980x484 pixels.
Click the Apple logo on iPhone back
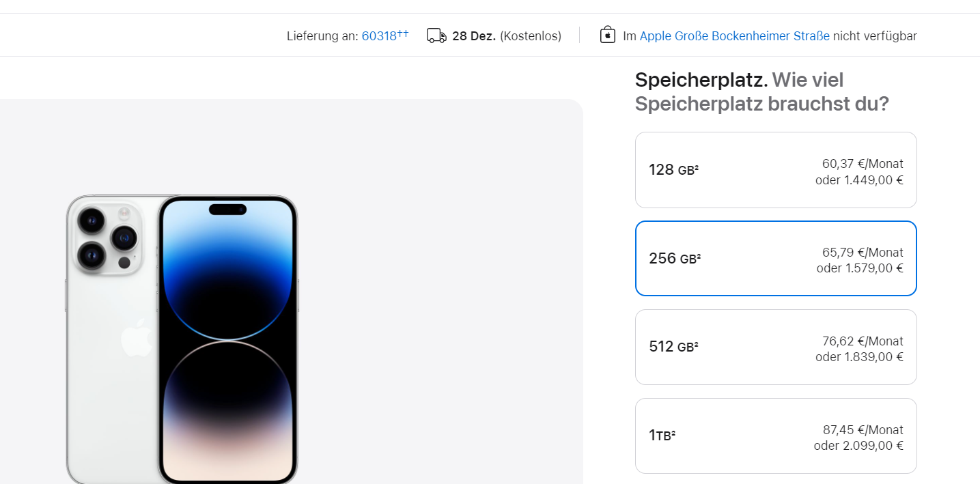(135, 337)
